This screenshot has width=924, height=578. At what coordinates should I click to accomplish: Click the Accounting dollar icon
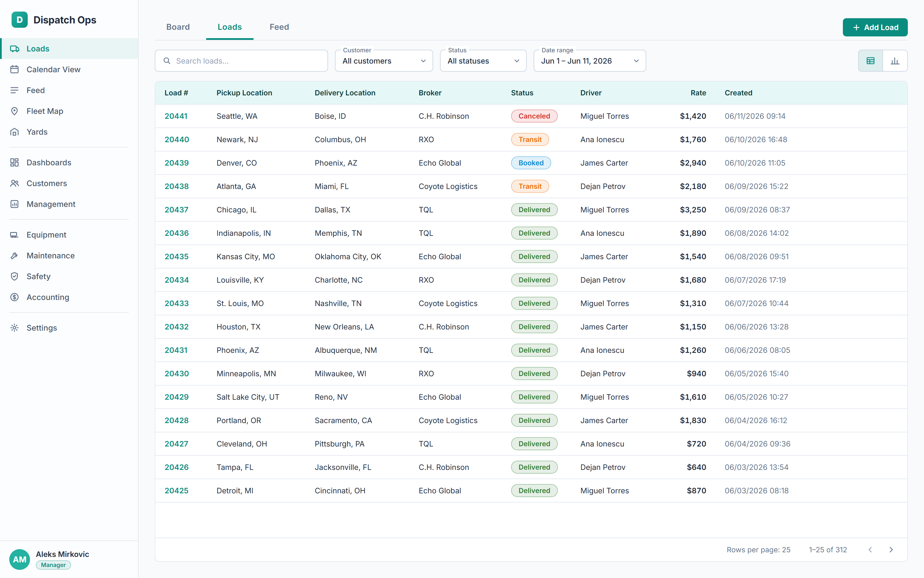[14, 297]
